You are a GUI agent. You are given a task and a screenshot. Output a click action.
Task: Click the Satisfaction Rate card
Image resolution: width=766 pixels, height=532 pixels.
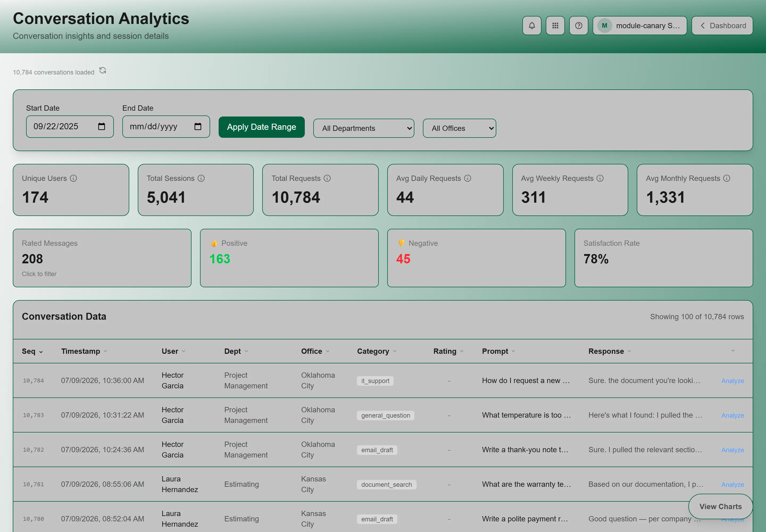pos(663,258)
